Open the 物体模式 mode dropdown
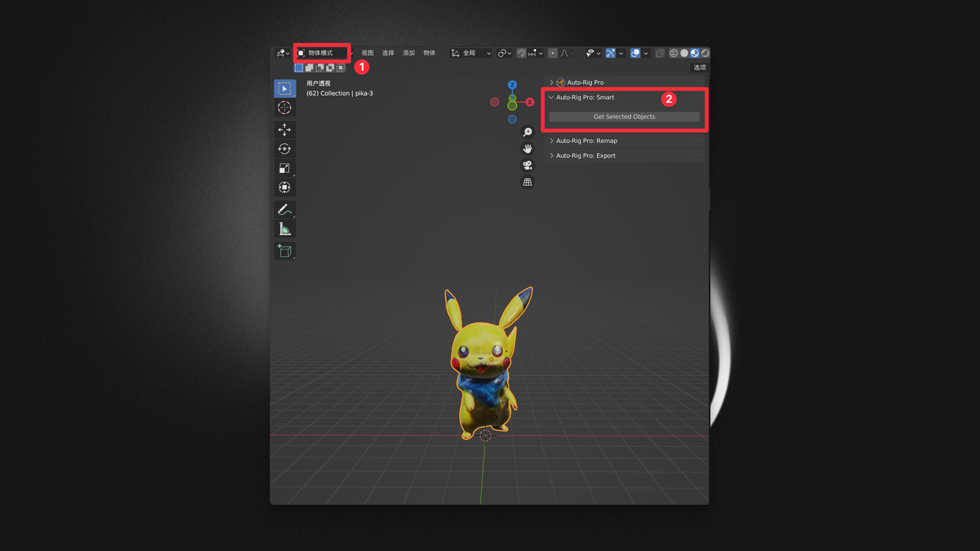 point(321,53)
